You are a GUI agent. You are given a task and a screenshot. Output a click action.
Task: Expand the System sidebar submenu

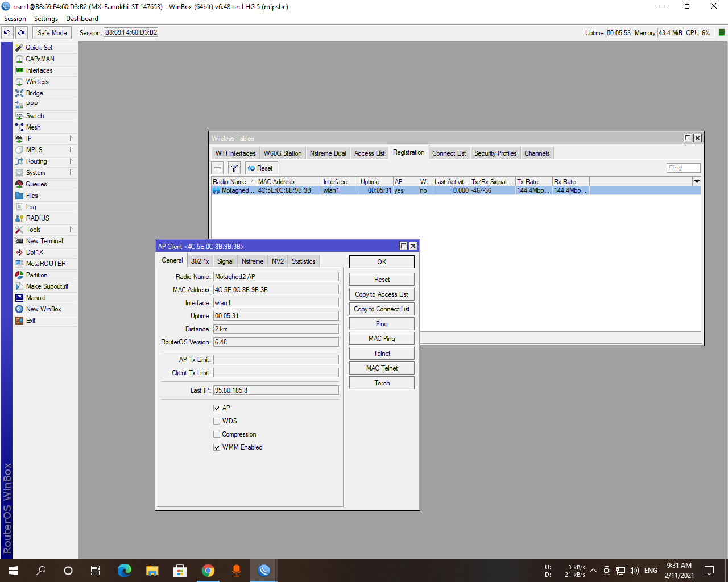point(35,173)
